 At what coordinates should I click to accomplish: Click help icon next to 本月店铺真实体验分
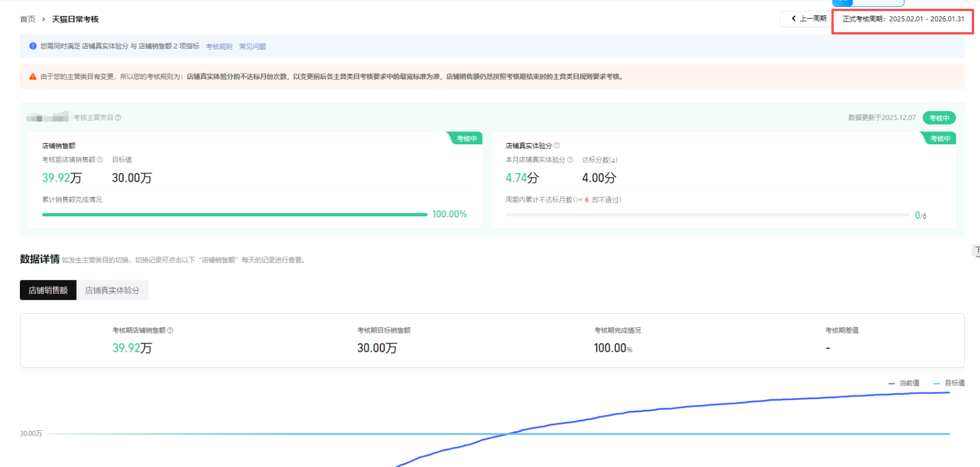click(x=570, y=160)
